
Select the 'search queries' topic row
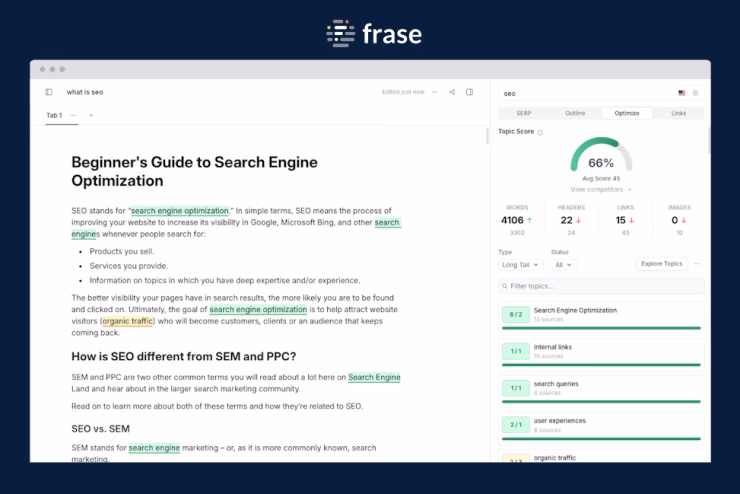coord(601,392)
